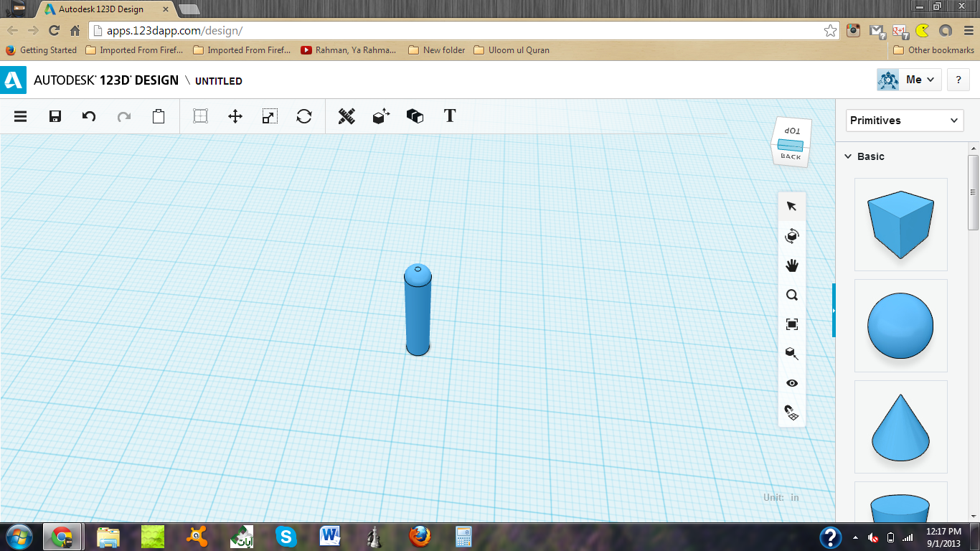Open Windows Explorer from taskbar

(x=108, y=537)
